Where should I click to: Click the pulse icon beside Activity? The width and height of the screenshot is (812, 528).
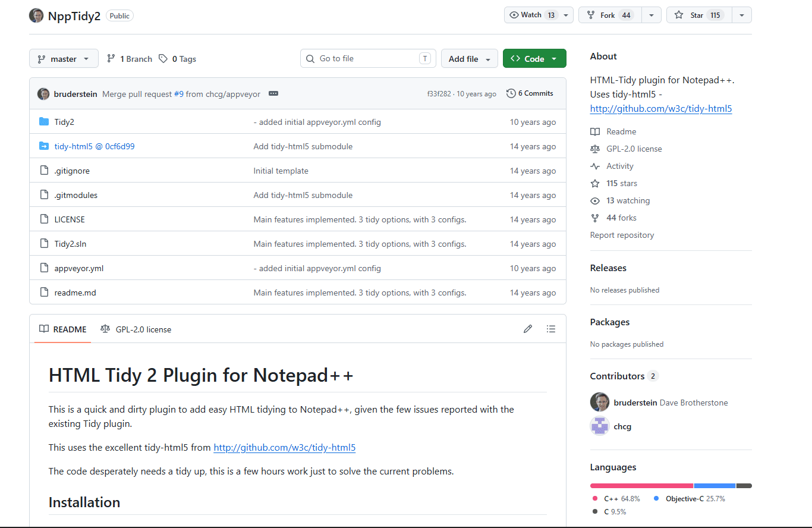tap(595, 166)
